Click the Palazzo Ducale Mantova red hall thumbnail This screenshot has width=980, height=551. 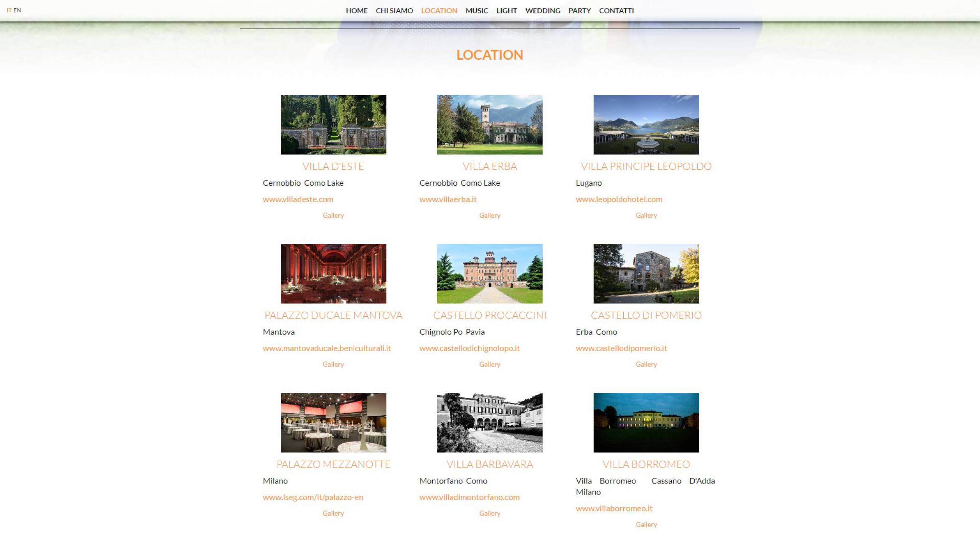(333, 273)
